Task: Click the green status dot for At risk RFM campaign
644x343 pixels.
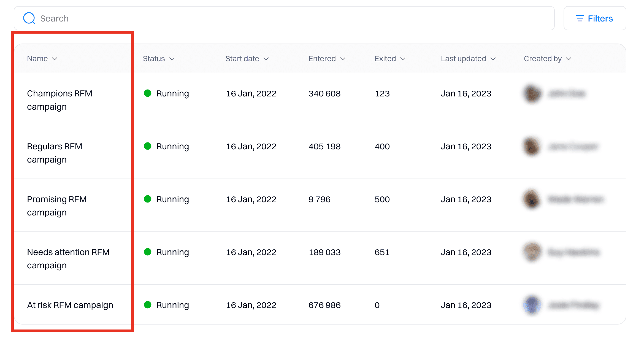Action: (148, 305)
